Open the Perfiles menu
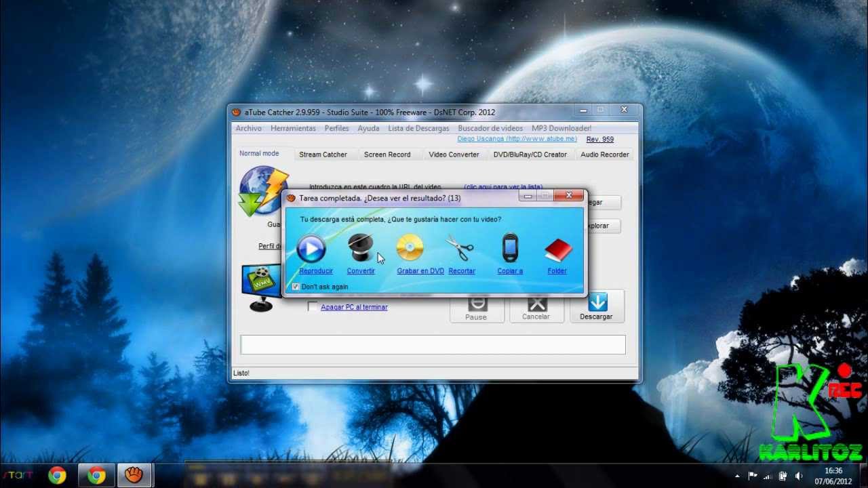Screen dimensions: 868x488 click(x=336, y=128)
